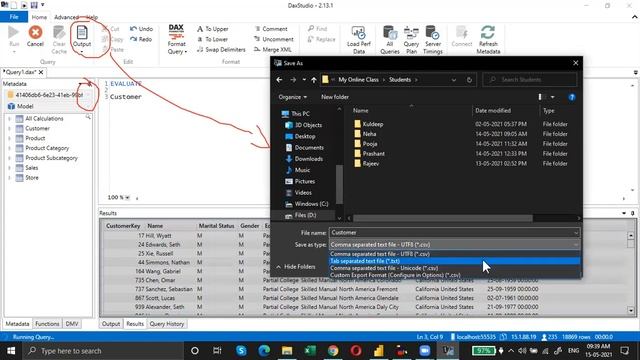This screenshot has width=640, height=360.
Task: Open the Kuldeep folder
Action: 373,124
